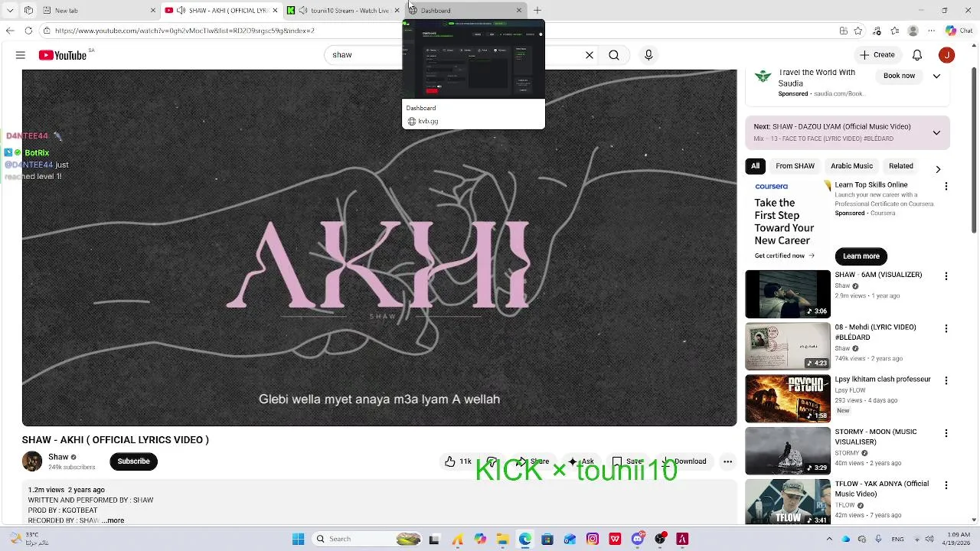Click Get certified now link
The height and width of the screenshot is (551, 980).
785,256
